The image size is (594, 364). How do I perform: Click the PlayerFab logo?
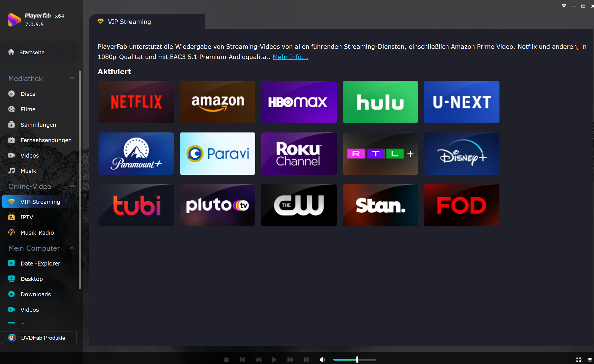[14, 20]
